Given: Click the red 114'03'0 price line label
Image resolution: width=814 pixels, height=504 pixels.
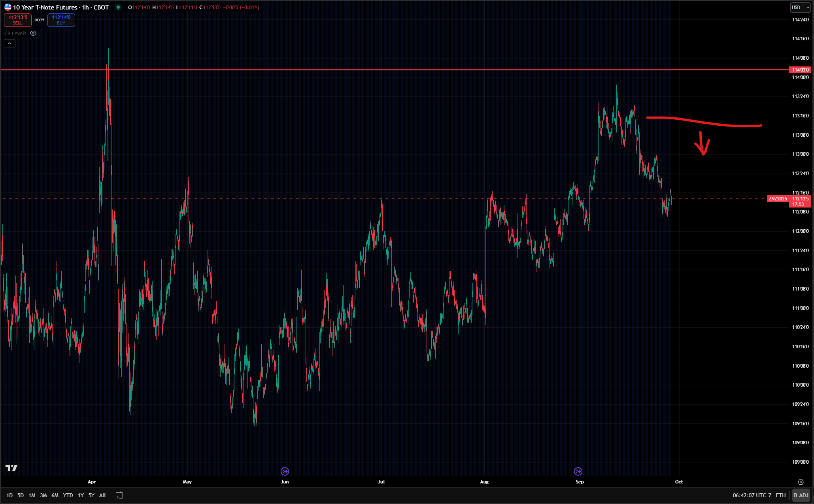Looking at the screenshot, I should click(x=800, y=70).
